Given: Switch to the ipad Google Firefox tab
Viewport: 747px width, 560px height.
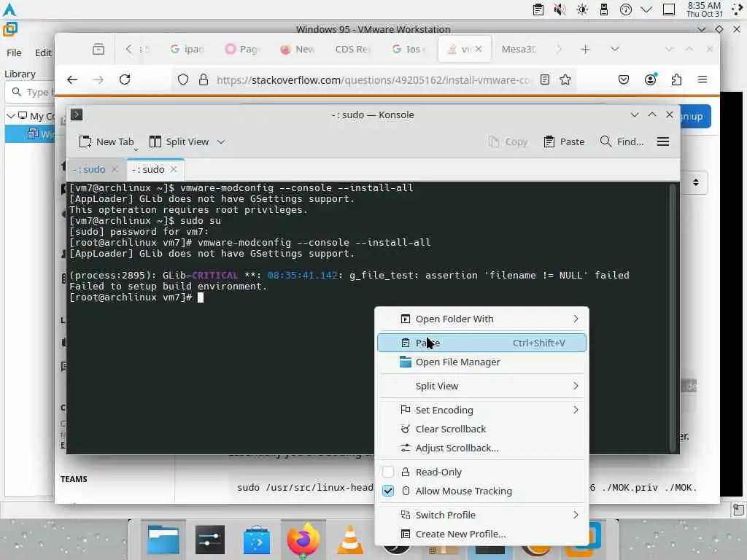Looking at the screenshot, I should click(x=187, y=49).
